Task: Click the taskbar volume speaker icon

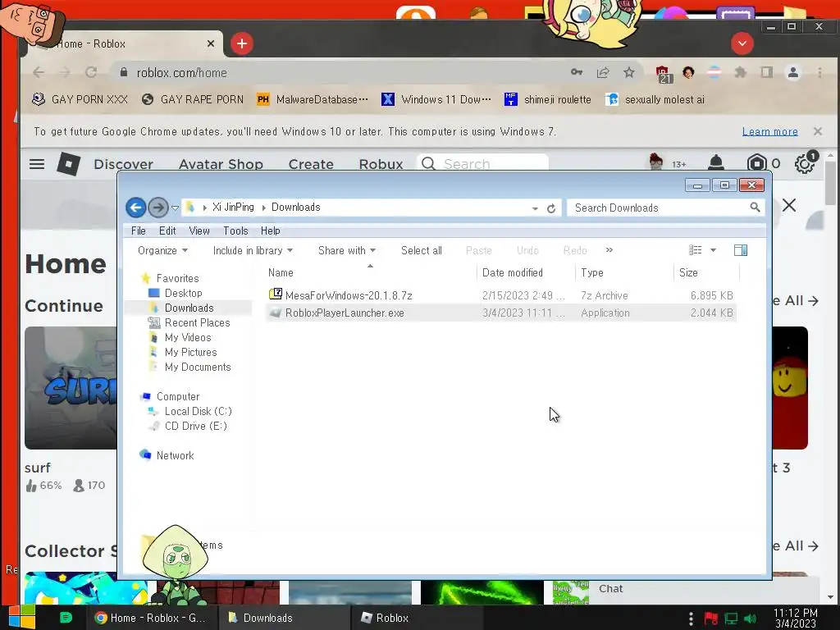Action: tap(750, 619)
